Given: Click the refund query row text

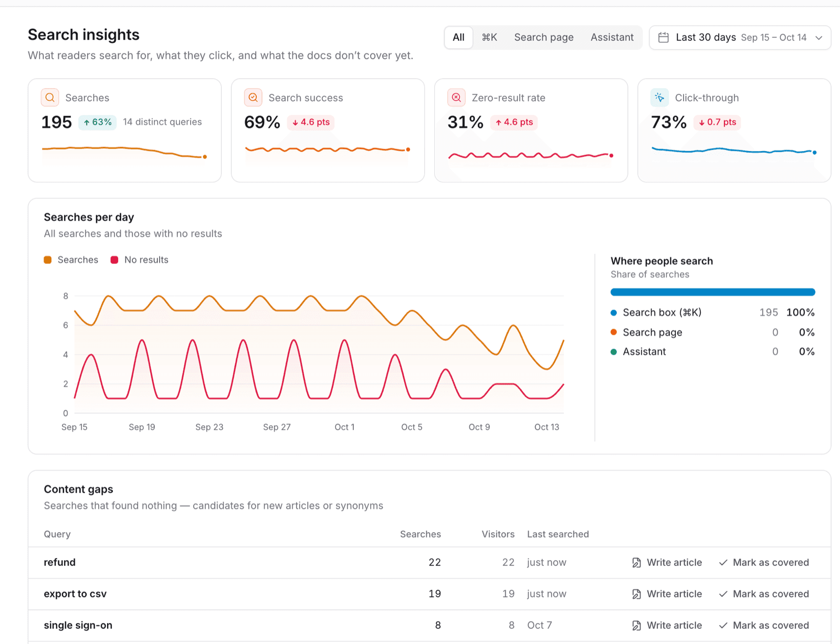Looking at the screenshot, I should pos(60,563).
